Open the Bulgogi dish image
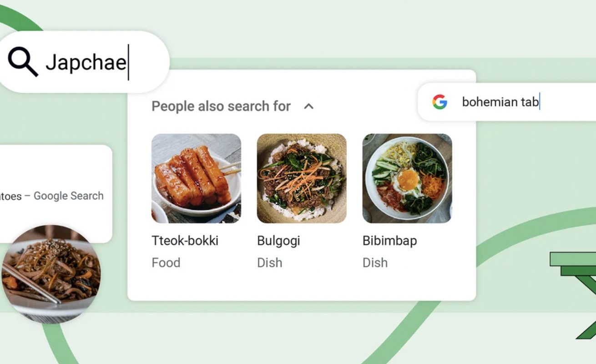This screenshot has height=364, width=596. click(302, 178)
